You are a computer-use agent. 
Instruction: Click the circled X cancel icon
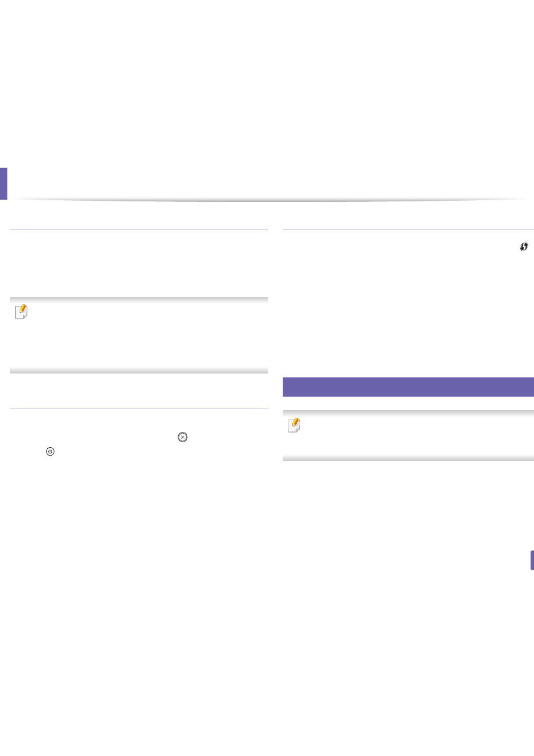click(x=182, y=437)
